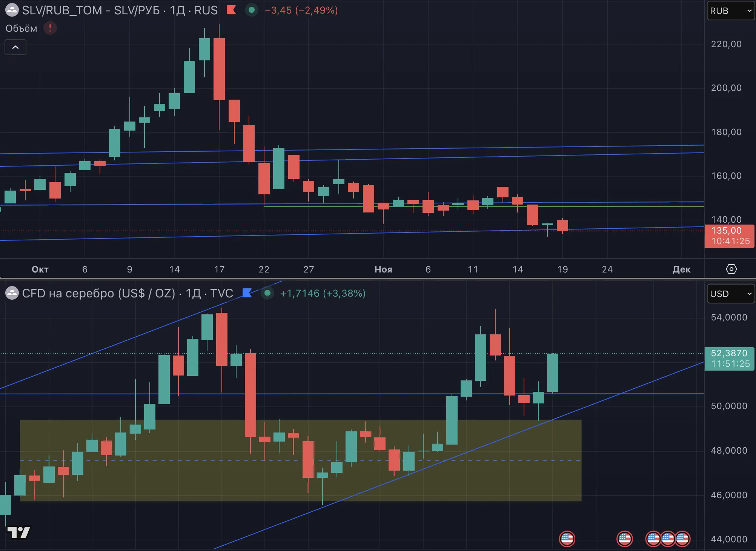Click the blue flag icon in the bottom chart
Screen dimensions: 756x551
pyautogui.click(x=247, y=293)
